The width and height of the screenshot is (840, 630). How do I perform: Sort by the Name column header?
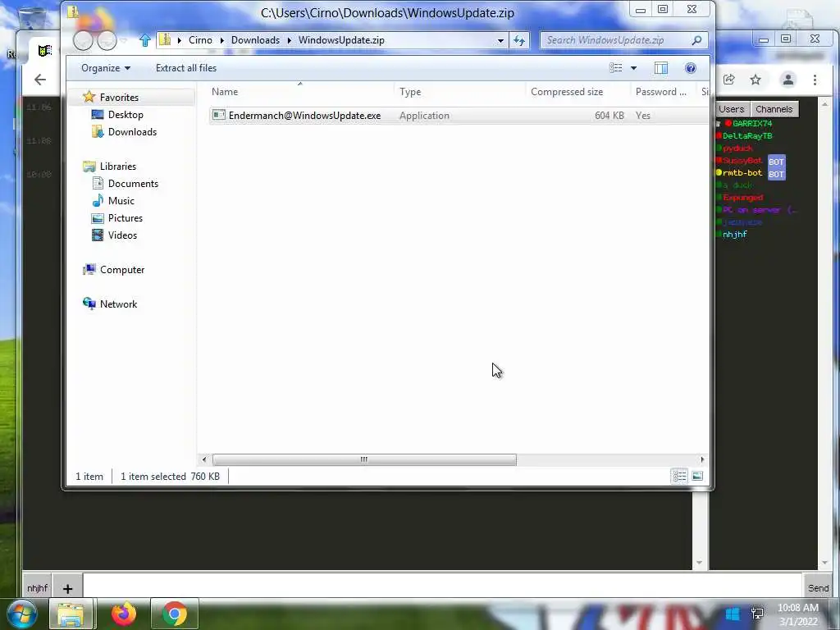pyautogui.click(x=300, y=92)
